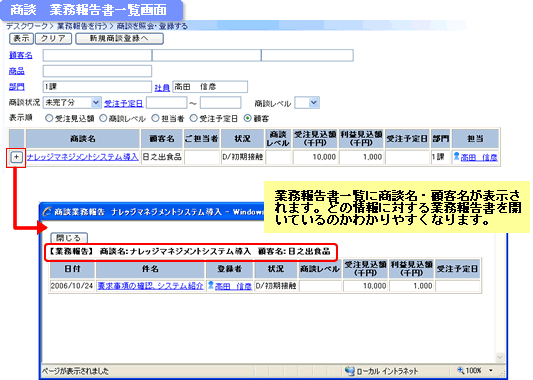Click the 商談名 column header
The height and width of the screenshot is (380, 533).
click(83, 139)
